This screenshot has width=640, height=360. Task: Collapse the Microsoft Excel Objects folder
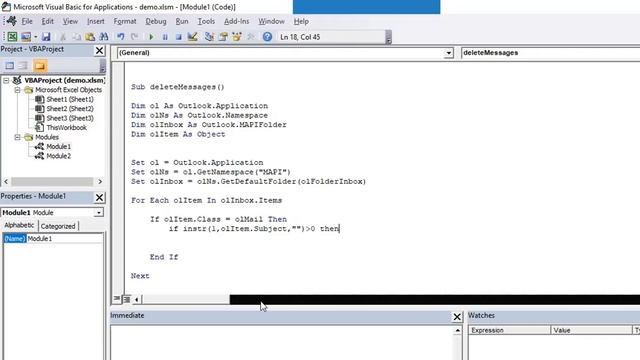tap(18, 90)
